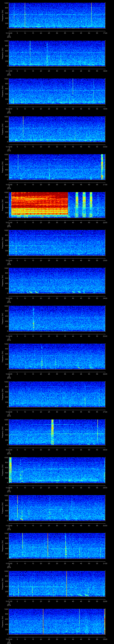Click the Frequency (Hz) axis label of 19:23:00 panel
The image size is (114, 644).
tap(3, 280)
